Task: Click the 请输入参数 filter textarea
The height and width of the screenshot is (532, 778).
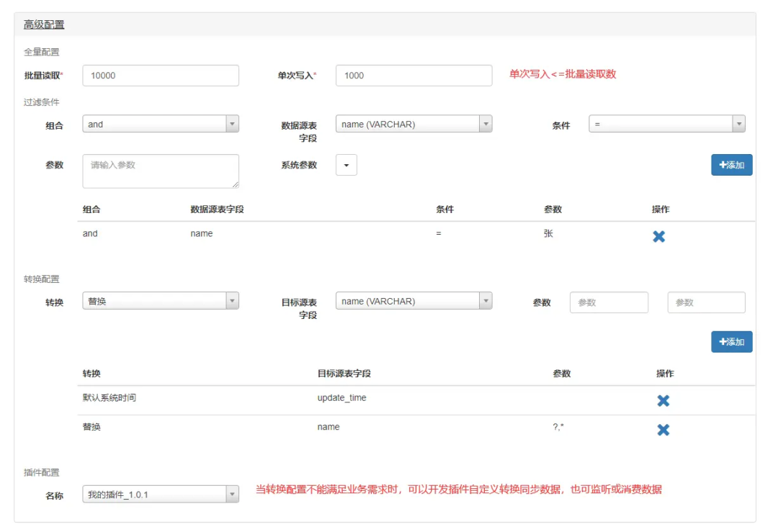Action: [161, 171]
